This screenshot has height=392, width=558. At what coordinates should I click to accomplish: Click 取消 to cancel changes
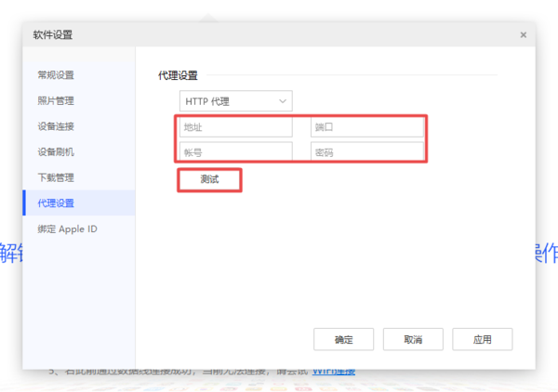(412, 339)
